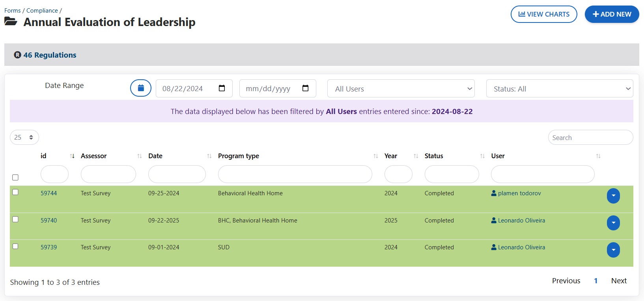Sort the table by Program type
The height and width of the screenshot is (301, 644).
(375, 156)
